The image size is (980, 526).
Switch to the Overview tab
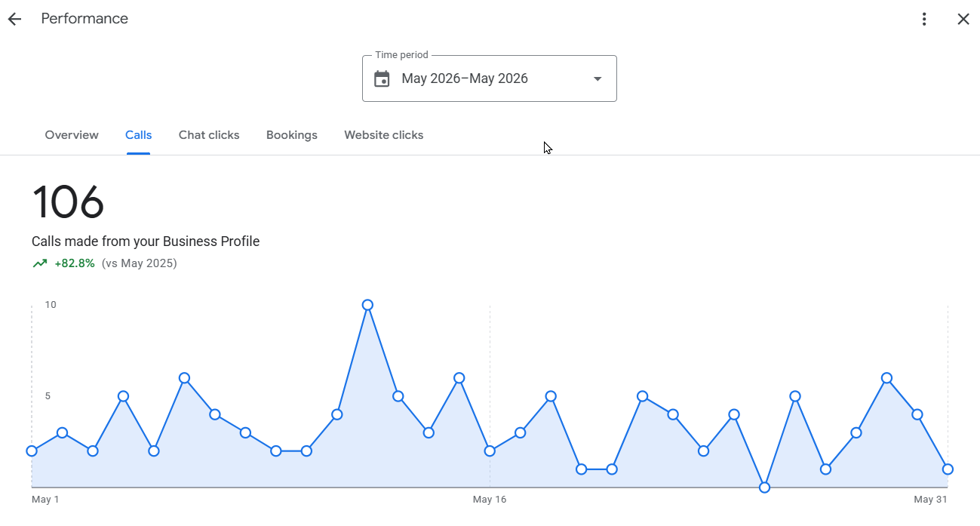(x=72, y=135)
